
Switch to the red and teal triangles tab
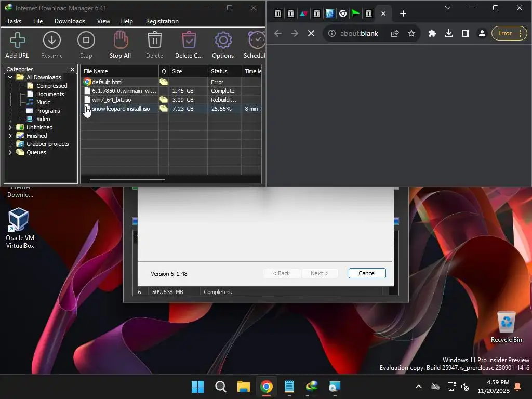303,14
